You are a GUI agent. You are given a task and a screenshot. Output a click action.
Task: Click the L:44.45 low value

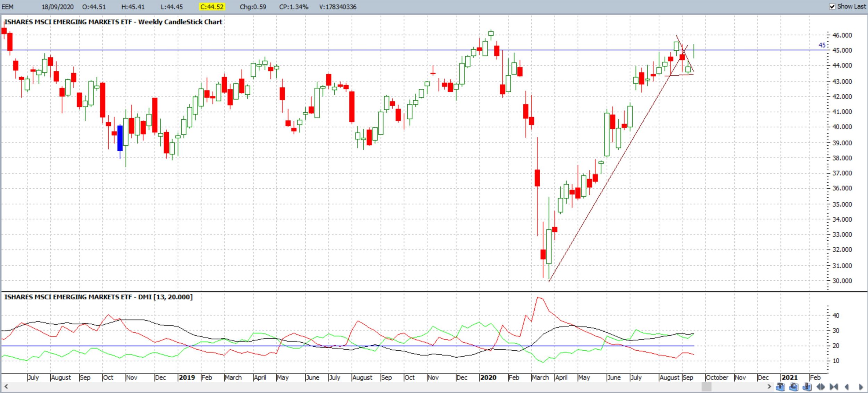point(172,7)
